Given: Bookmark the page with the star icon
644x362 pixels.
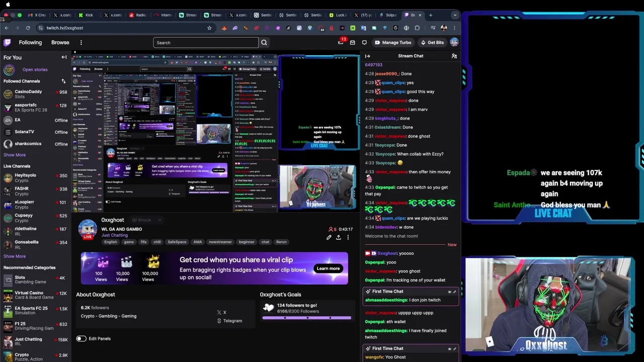Looking at the screenshot, I should tap(209, 28).
